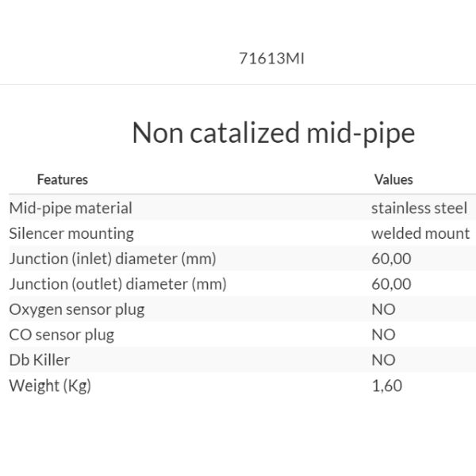476x476 pixels.
Task: Select the Junction (inlet) diameter label
Action: [113, 259]
